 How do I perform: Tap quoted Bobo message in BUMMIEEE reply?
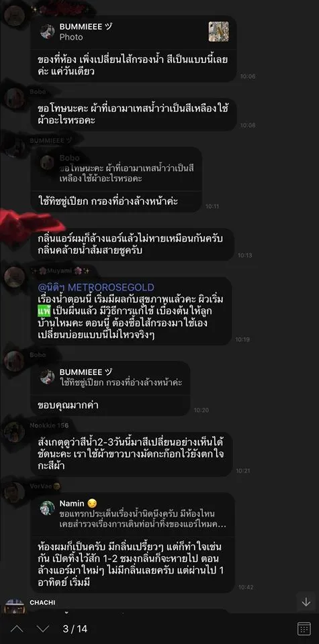(x=116, y=168)
